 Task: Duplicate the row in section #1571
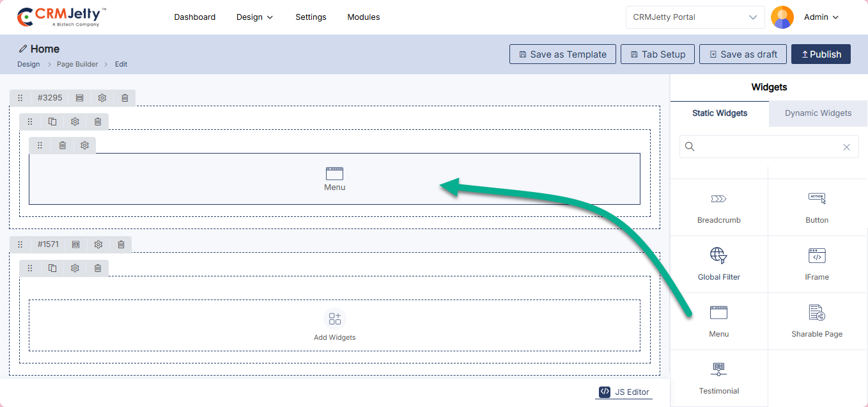(52, 268)
